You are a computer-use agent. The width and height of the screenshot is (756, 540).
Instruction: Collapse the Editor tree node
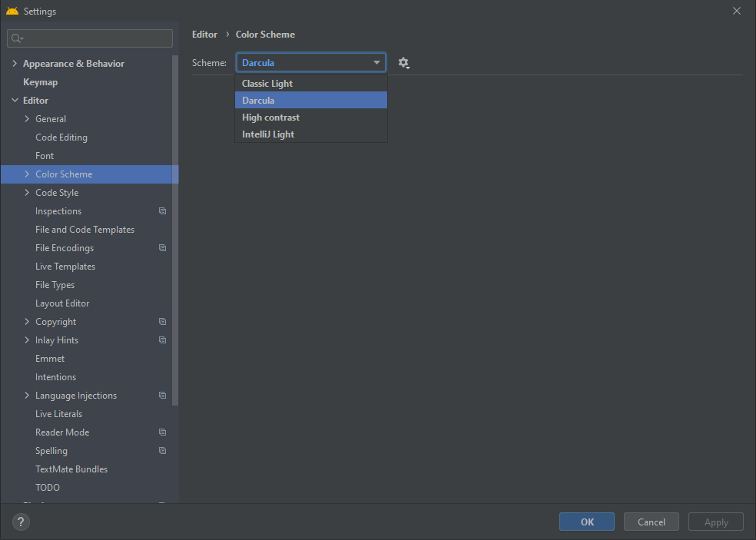click(15, 100)
